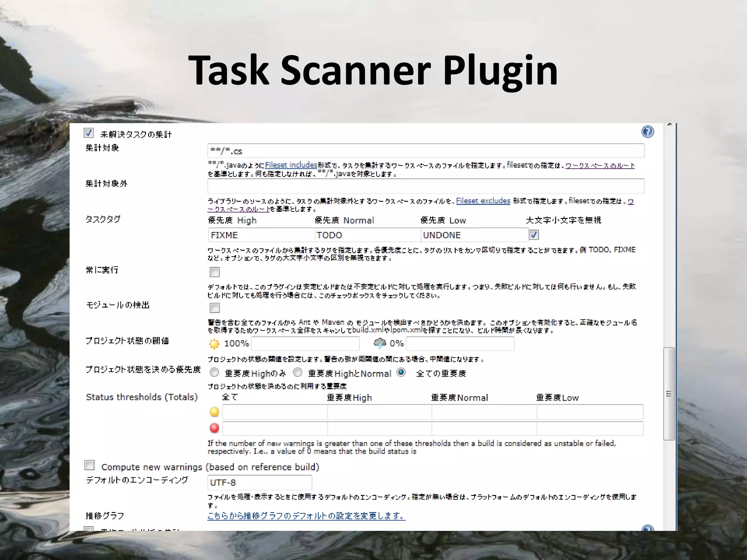The width and height of the screenshot is (747, 560).
Task: Click the 集計対象 field containing **/*.cs
Action: pos(426,151)
